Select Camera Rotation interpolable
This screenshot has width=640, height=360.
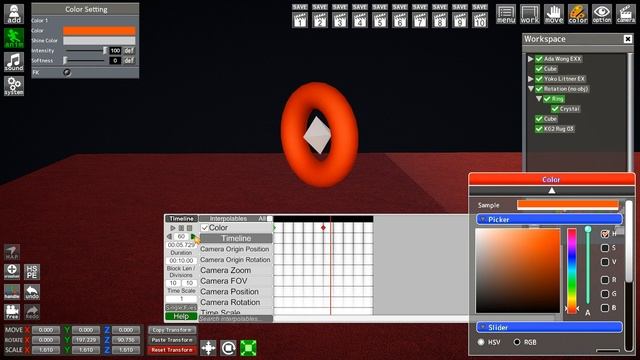[230, 302]
